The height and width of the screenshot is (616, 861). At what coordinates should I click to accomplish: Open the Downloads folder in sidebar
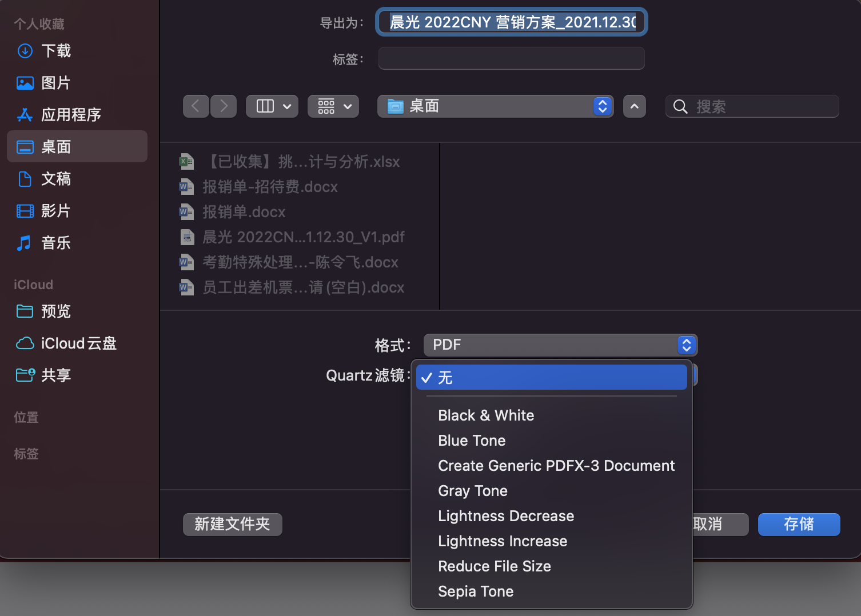pos(56,51)
